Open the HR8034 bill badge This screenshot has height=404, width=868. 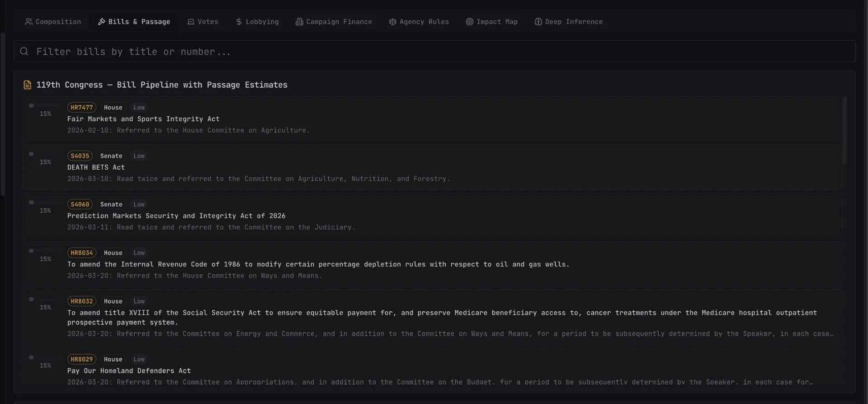82,253
